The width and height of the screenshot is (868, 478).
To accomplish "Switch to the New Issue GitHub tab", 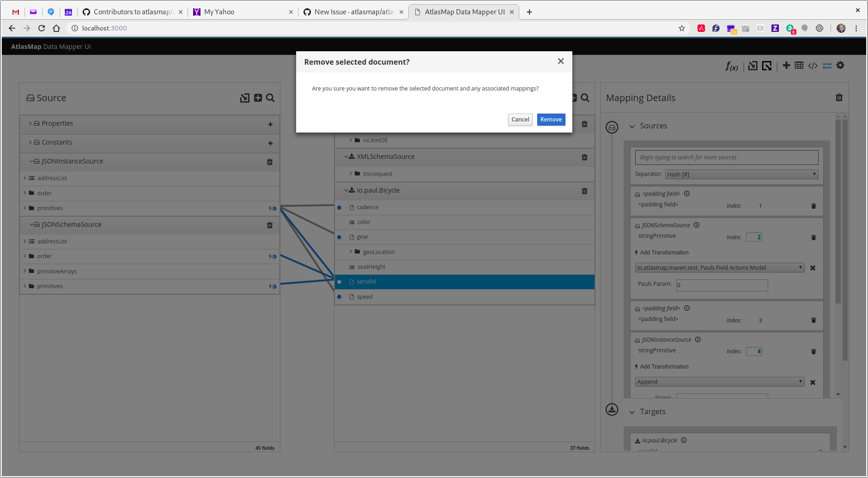I will click(353, 12).
